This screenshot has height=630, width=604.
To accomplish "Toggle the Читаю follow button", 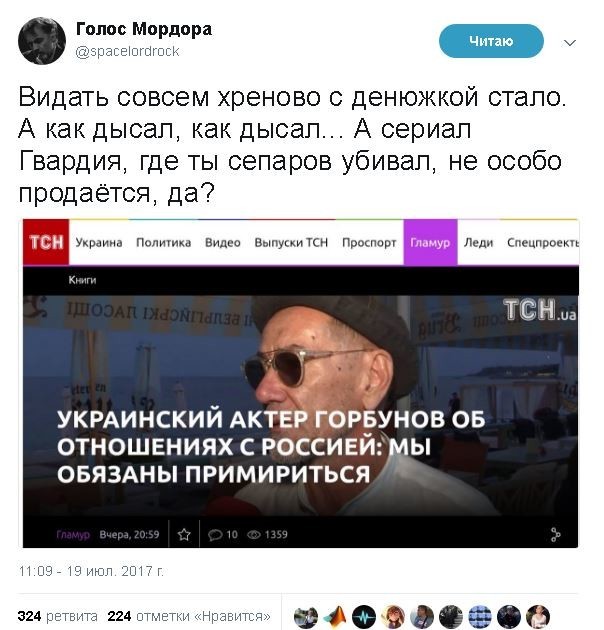I will tap(491, 41).
